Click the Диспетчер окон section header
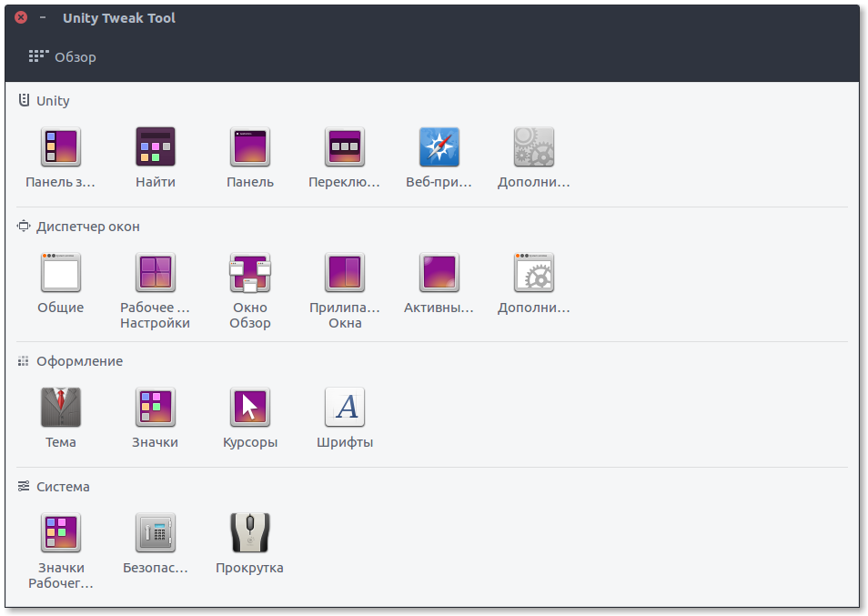The height and width of the screenshot is (616, 868). coord(78,227)
